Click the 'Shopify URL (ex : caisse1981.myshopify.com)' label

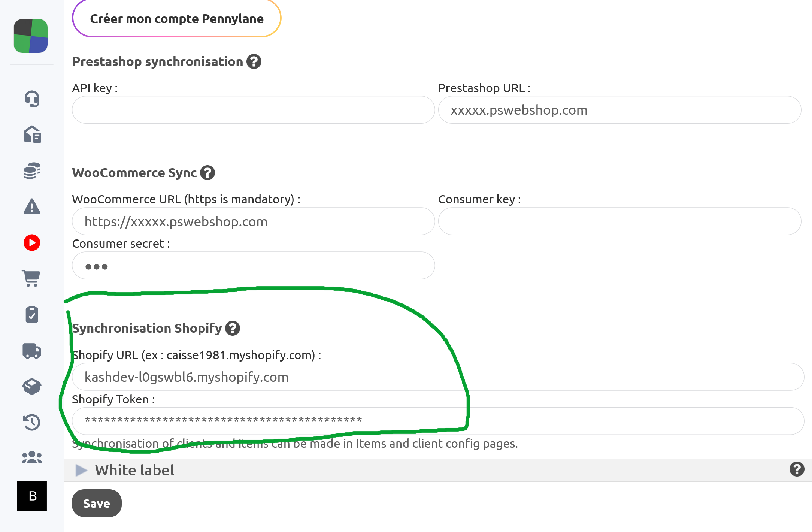(197, 355)
